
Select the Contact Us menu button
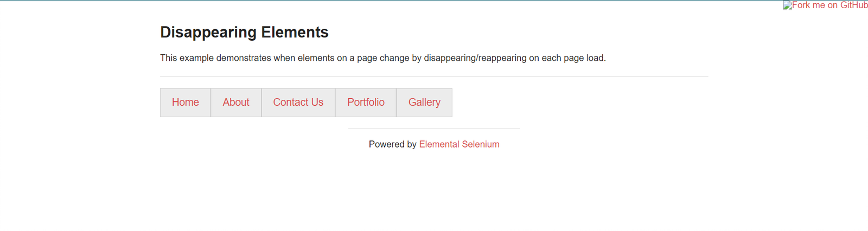point(298,102)
